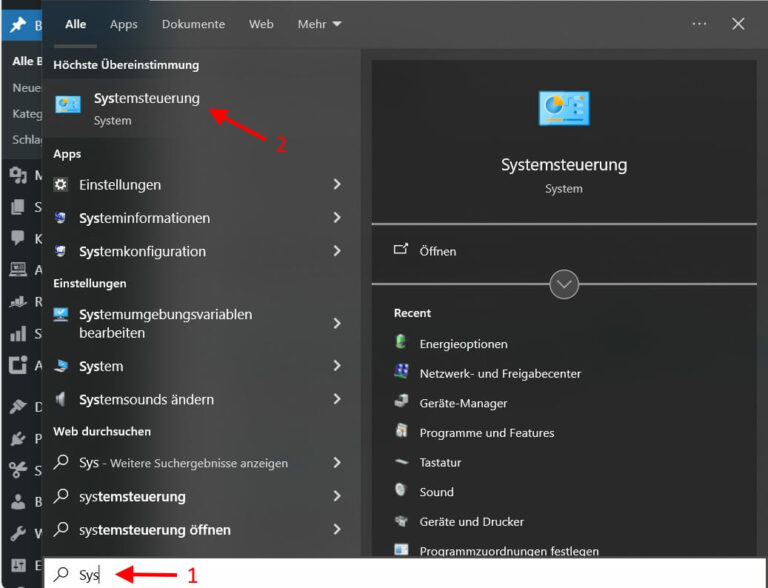
Task: Open Netzwerk- und Freigabecenter recent item
Action: pyautogui.click(x=499, y=373)
